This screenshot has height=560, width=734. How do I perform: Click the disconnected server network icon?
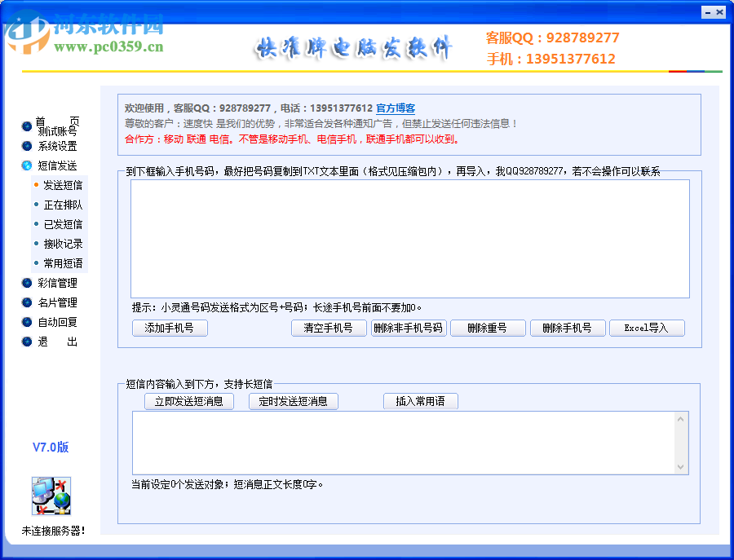pos(51,498)
